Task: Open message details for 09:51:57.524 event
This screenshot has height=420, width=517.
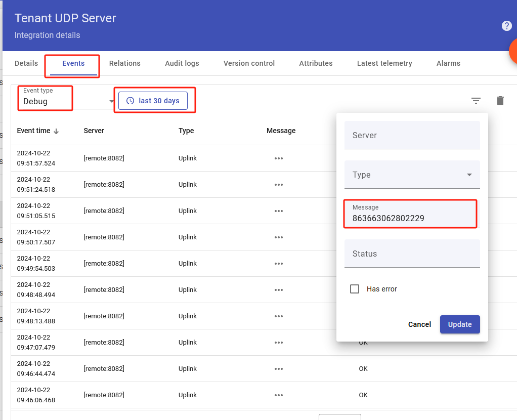Action: [x=278, y=158]
